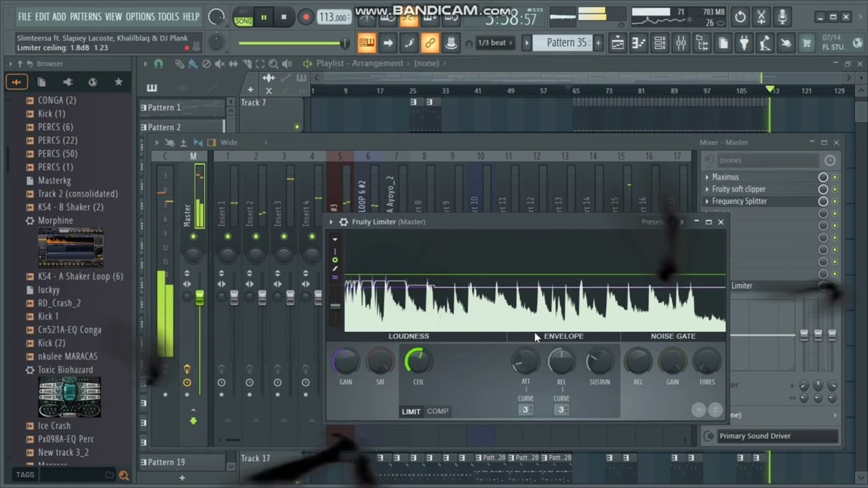Switch to LIMIT tab in Fruity Limiter
Viewport: 868px width, 488px height.
pos(411,411)
